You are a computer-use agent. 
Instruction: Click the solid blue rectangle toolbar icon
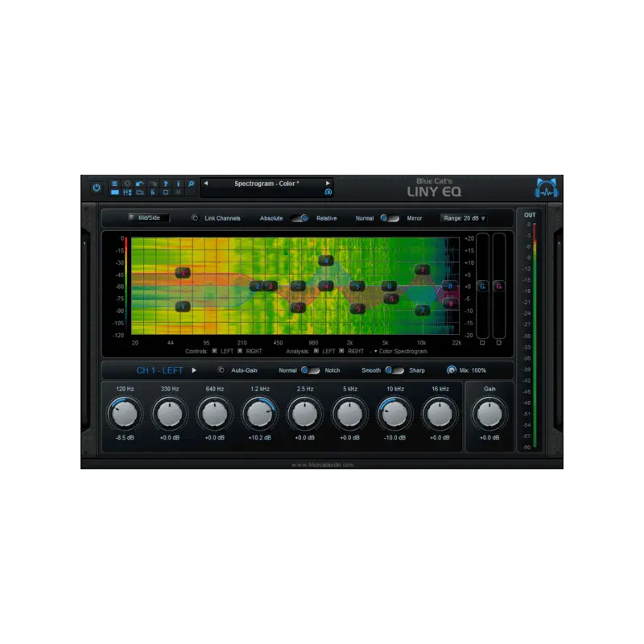tap(114, 192)
